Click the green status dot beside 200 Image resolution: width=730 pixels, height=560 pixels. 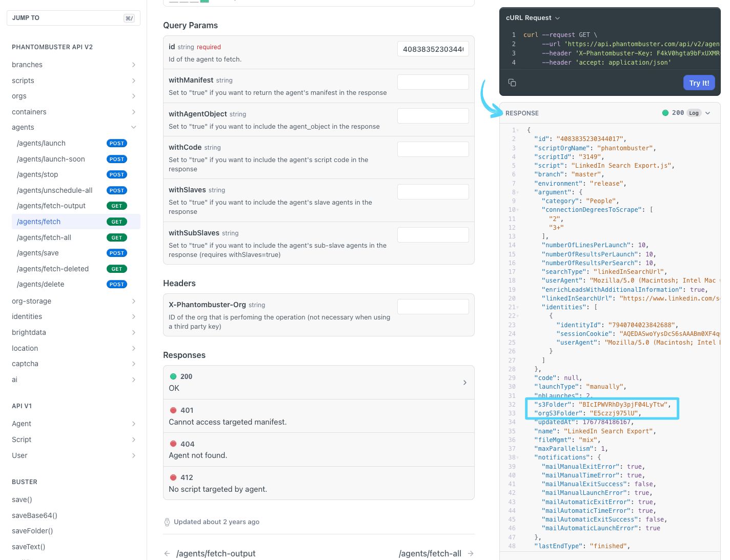(665, 112)
